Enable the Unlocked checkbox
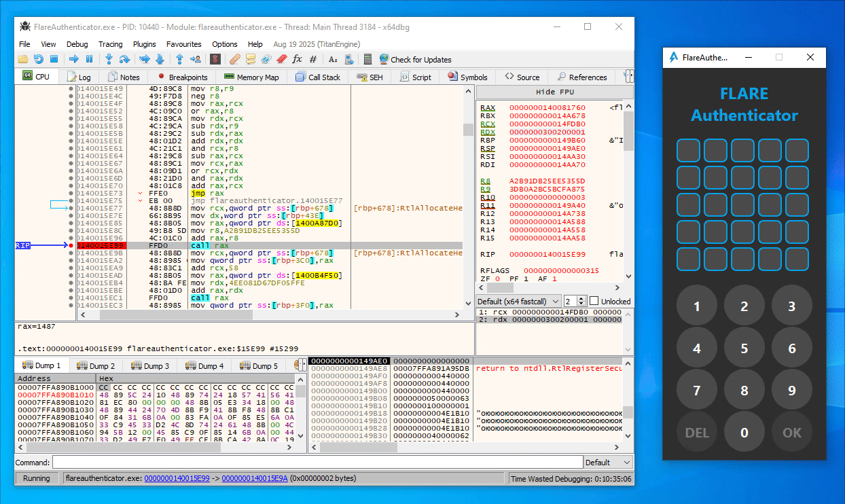Screen dimensions: 845x504 pyautogui.click(x=594, y=301)
